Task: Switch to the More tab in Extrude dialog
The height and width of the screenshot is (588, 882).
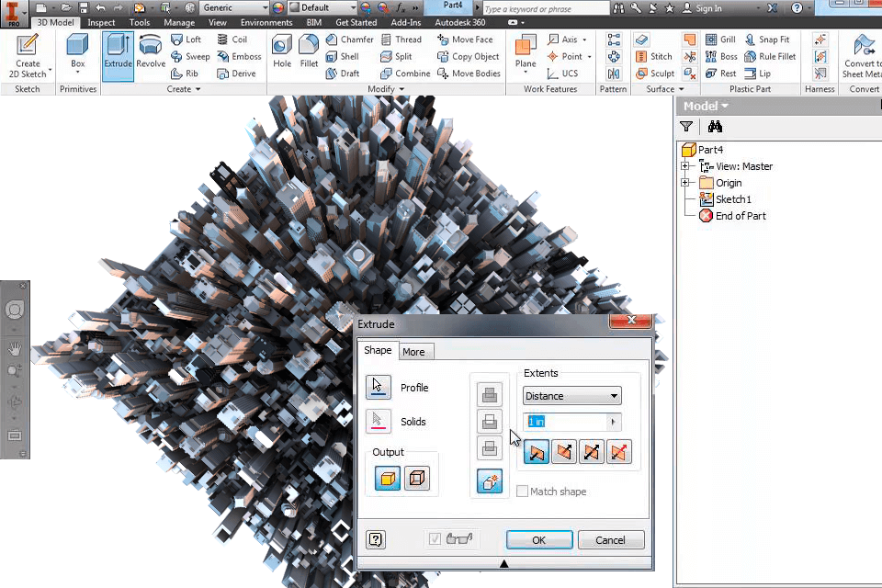Action: point(415,351)
